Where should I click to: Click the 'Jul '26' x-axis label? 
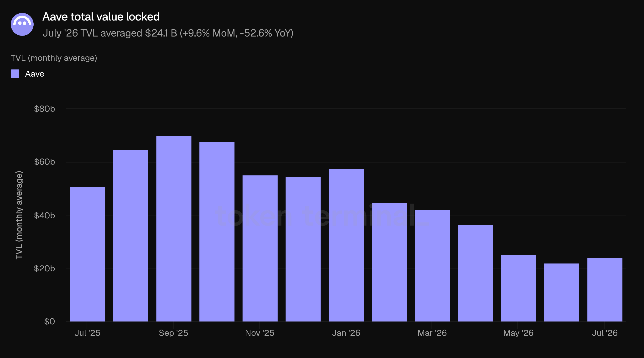(605, 333)
